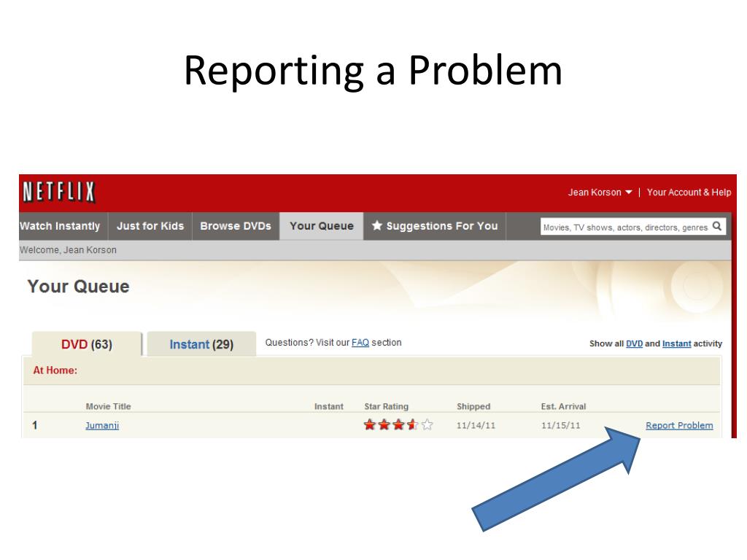
Task: Click the At Home: section label
Action: point(55,370)
